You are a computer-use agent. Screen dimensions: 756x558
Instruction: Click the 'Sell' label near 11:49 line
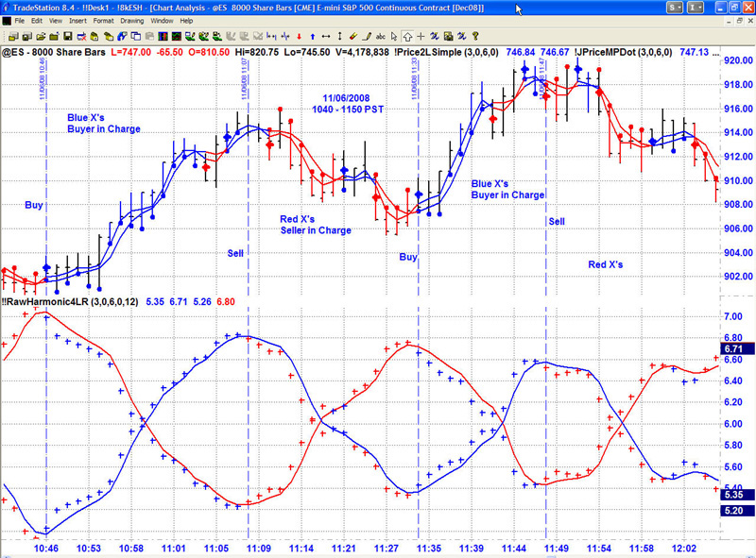tap(557, 222)
